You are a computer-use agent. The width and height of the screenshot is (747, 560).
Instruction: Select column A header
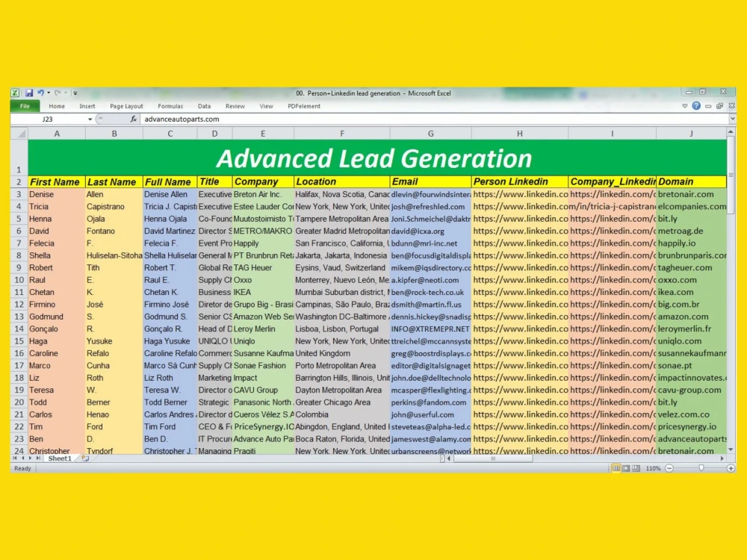pyautogui.click(x=57, y=134)
